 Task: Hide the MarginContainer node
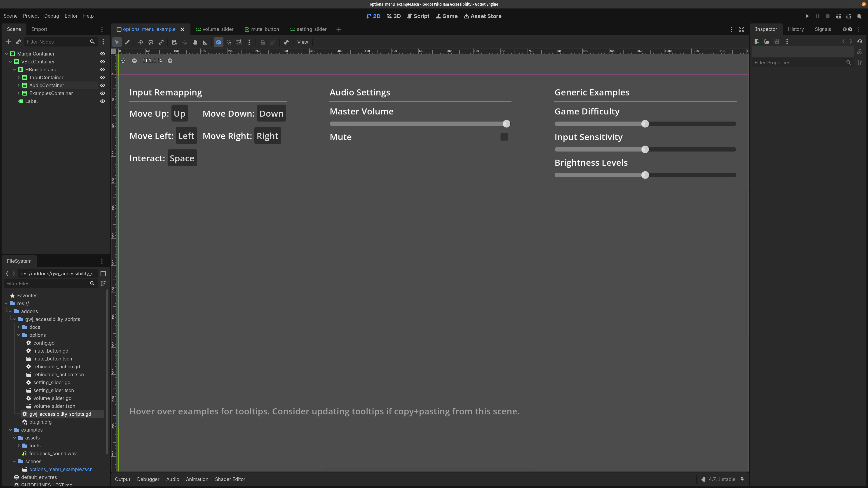(102, 54)
